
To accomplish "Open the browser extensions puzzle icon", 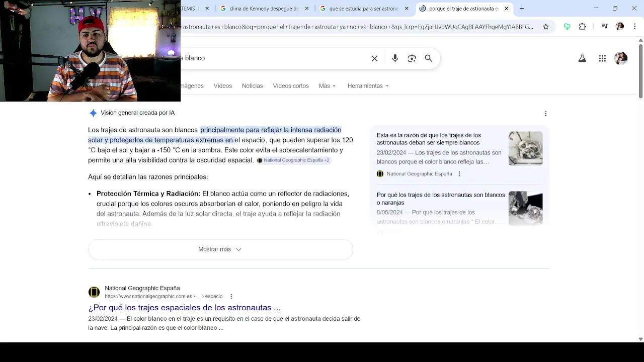I will (582, 27).
